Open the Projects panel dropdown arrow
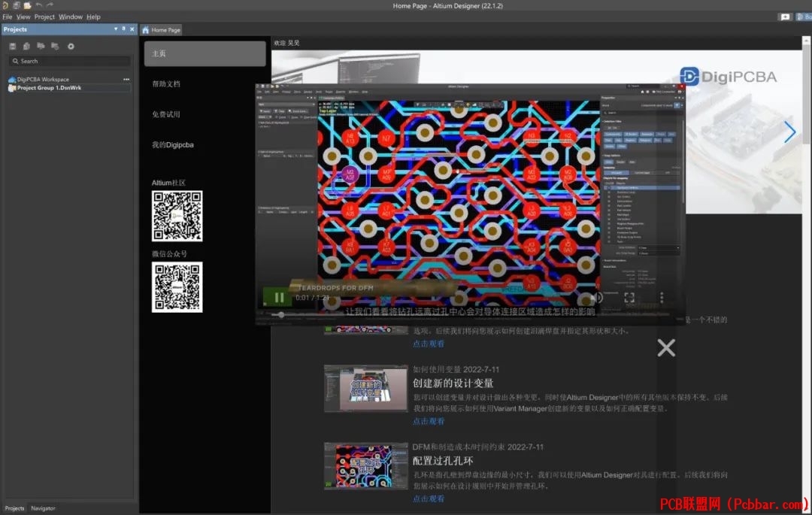Image resolution: width=812 pixels, height=515 pixels. [116, 29]
